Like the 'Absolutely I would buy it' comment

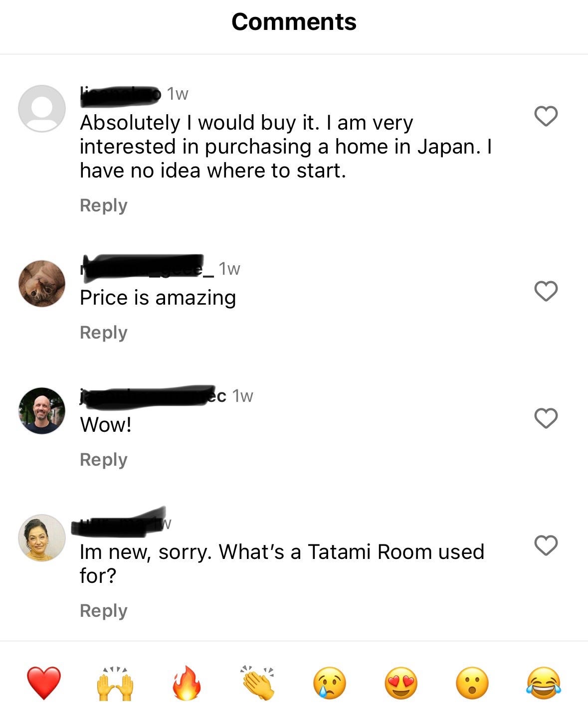point(546,116)
